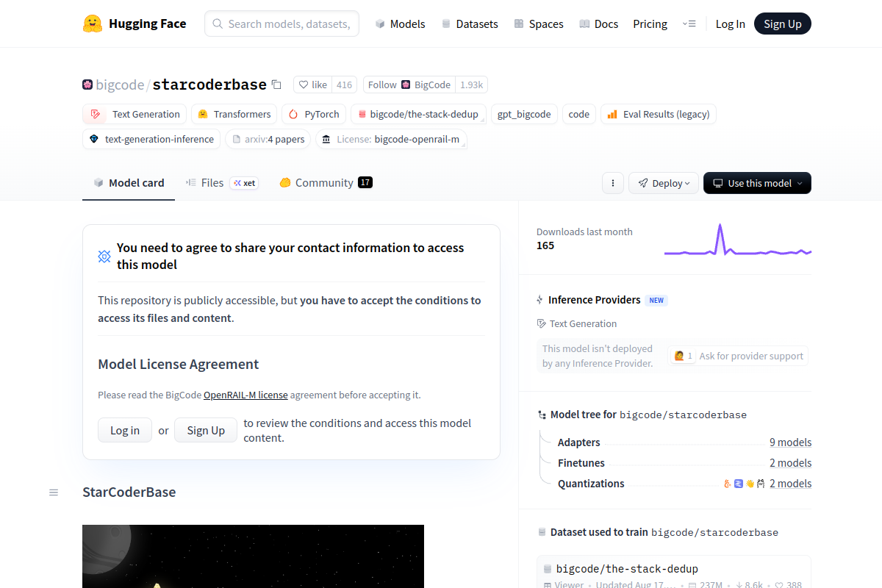Click the emoji reactions next to Quantizations
Viewport: 882px width, 588px height.
[x=742, y=483]
